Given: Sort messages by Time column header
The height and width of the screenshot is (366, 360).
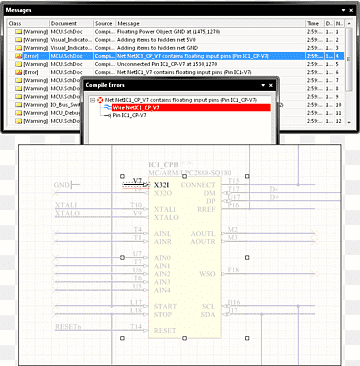Looking at the screenshot, I should [x=315, y=24].
